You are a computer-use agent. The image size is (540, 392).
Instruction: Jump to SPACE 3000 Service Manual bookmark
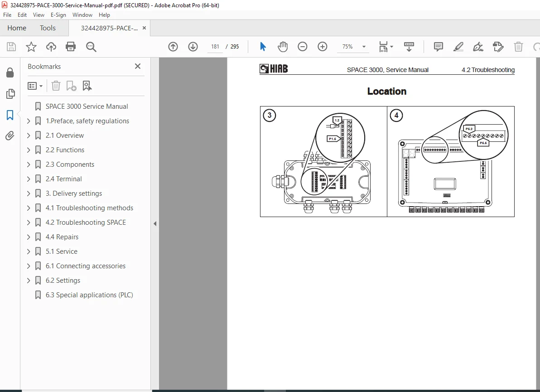point(87,106)
